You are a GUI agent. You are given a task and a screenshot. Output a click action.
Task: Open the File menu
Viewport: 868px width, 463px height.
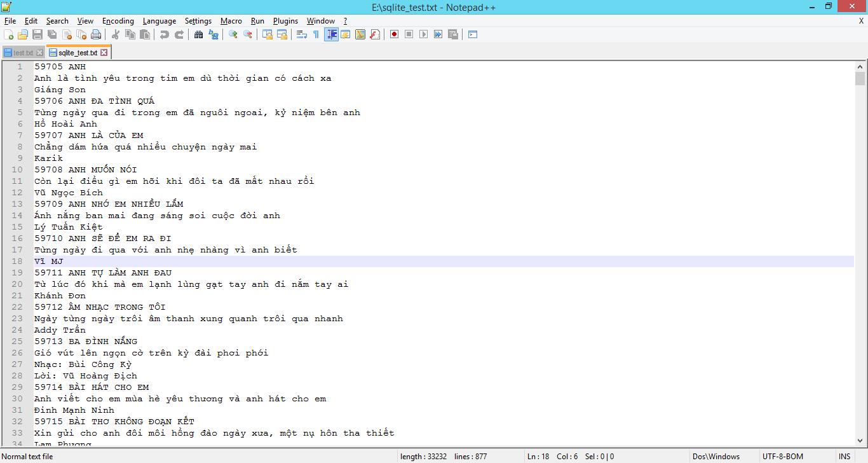[x=10, y=21]
